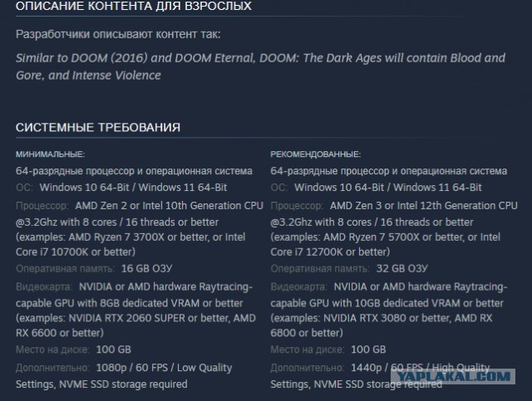The height and width of the screenshot is (401, 532).
Task: Click 'Core i7 10700K or better)' text
Action: click(x=76, y=252)
